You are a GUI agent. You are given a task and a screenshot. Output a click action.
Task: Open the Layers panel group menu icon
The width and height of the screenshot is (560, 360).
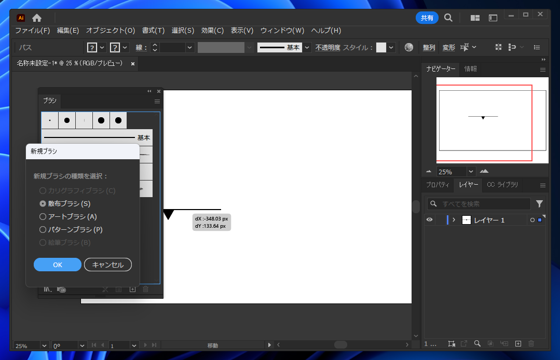click(x=543, y=185)
